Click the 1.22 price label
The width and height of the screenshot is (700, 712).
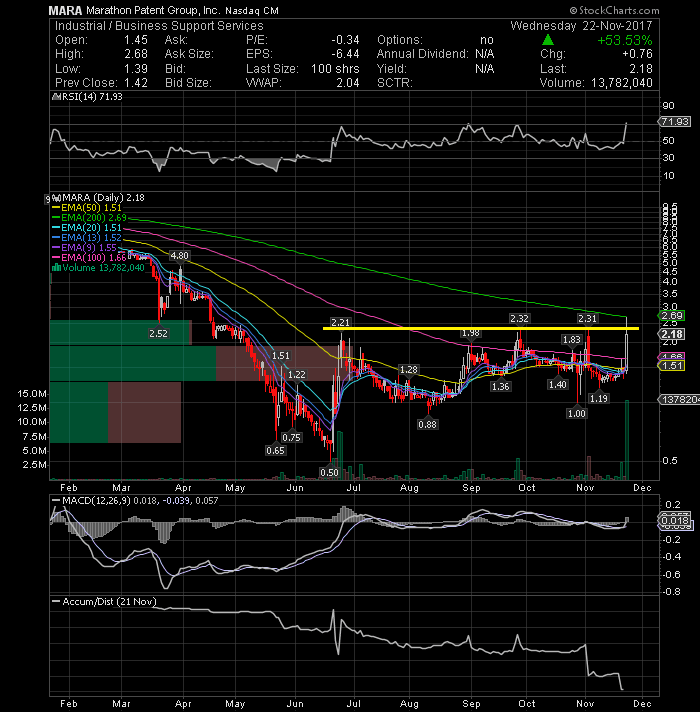296,375
